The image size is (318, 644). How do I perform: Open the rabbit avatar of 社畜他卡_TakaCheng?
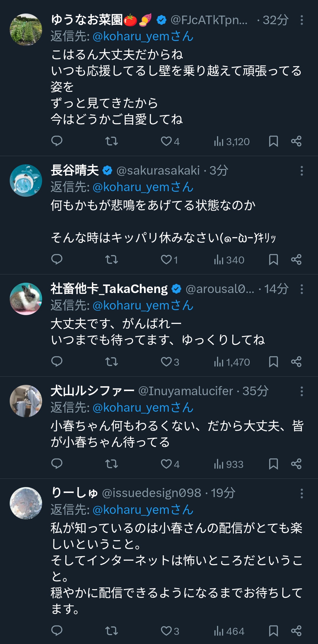[x=26, y=299]
